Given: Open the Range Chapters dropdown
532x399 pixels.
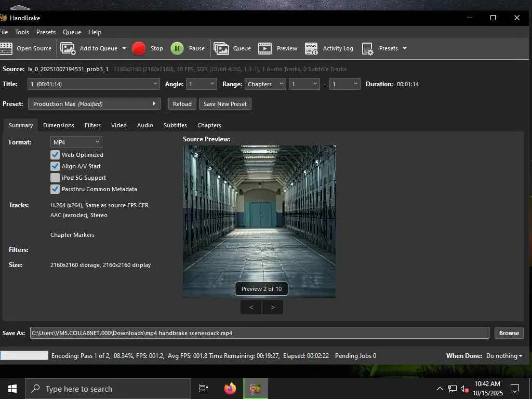Looking at the screenshot, I should point(265,84).
